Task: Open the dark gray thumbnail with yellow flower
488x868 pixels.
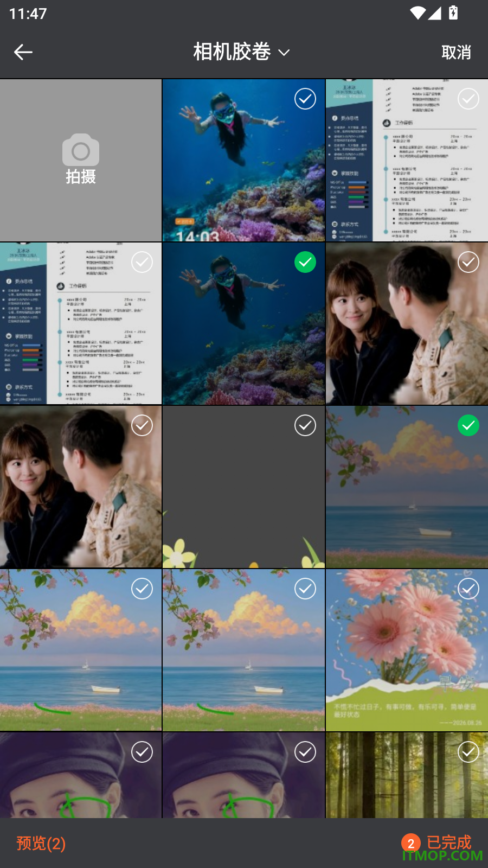Action: pos(243,487)
